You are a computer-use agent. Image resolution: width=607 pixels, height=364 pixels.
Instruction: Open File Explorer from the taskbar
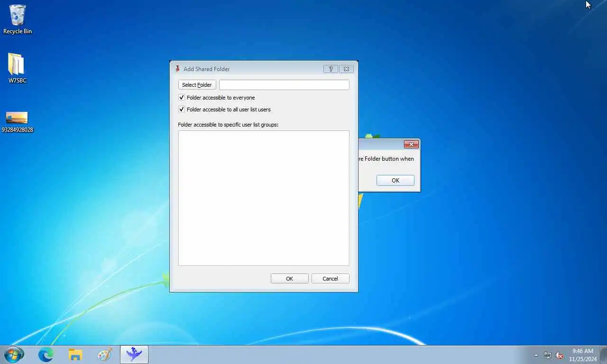(x=75, y=355)
